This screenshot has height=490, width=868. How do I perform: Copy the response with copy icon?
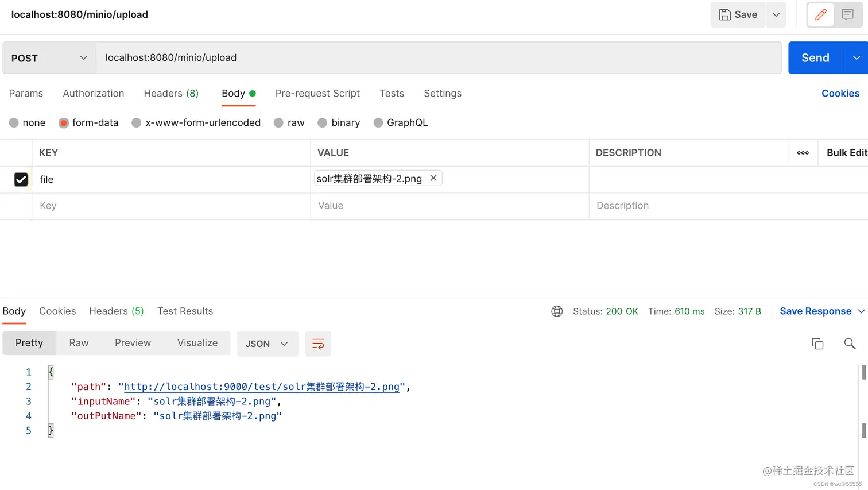point(817,344)
